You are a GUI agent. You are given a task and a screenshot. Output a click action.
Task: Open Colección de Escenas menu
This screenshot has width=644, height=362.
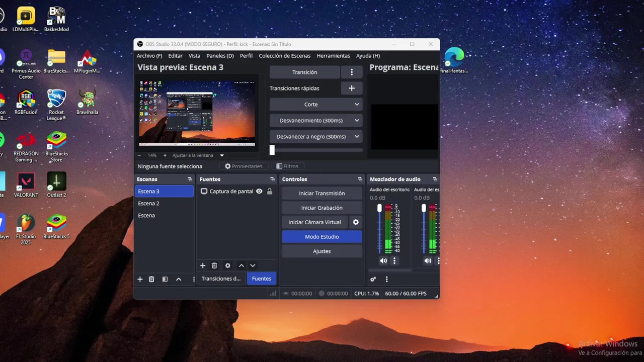point(285,56)
